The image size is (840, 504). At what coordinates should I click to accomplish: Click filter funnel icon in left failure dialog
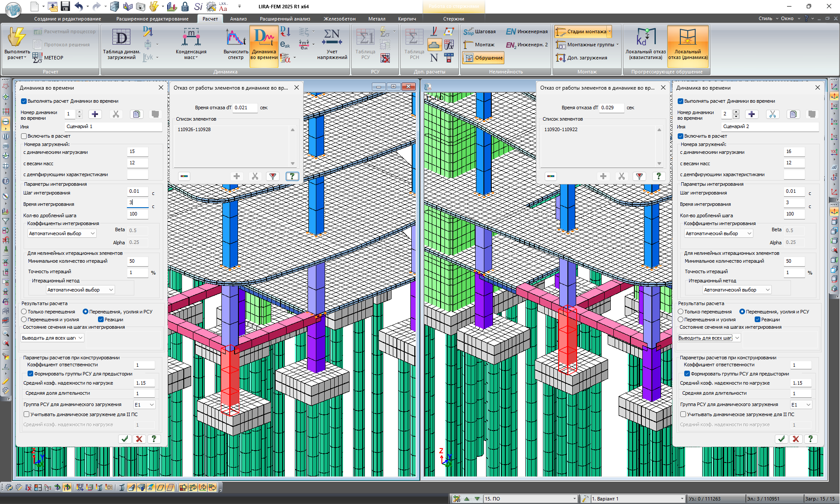click(273, 176)
